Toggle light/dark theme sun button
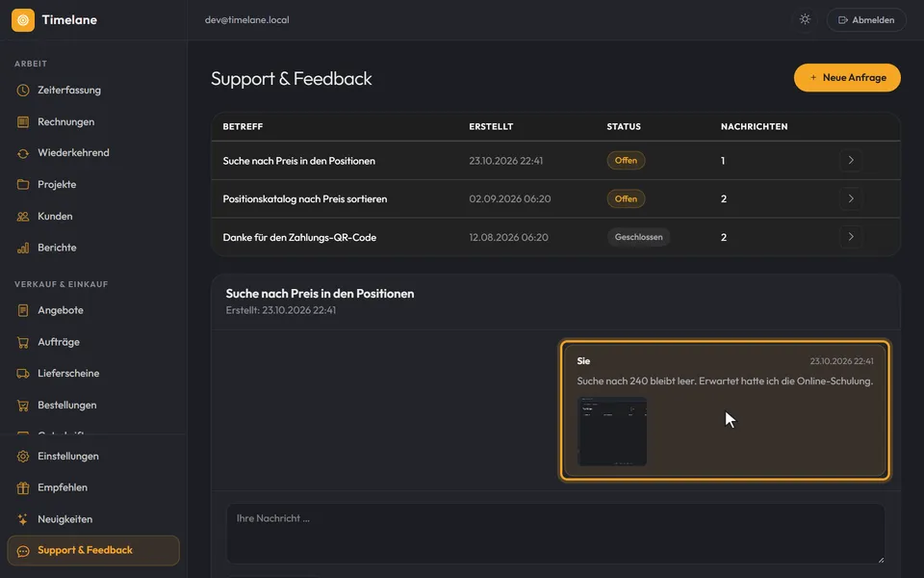The width and height of the screenshot is (924, 578). tap(805, 19)
